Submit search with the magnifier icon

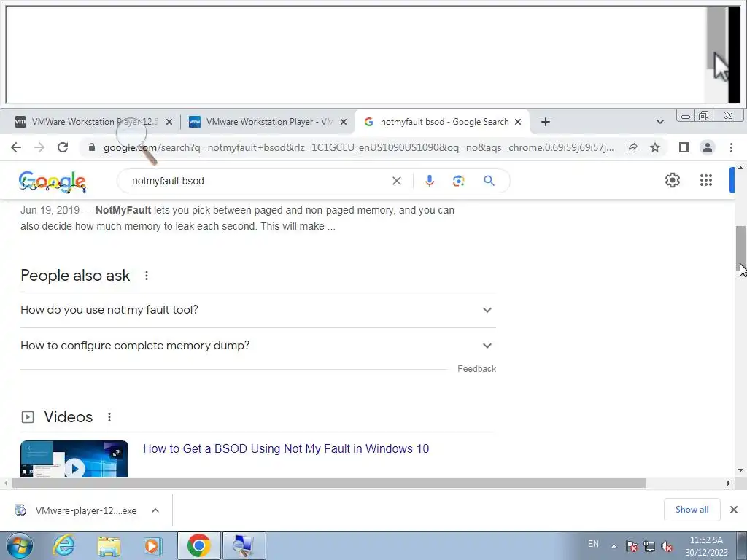489,181
